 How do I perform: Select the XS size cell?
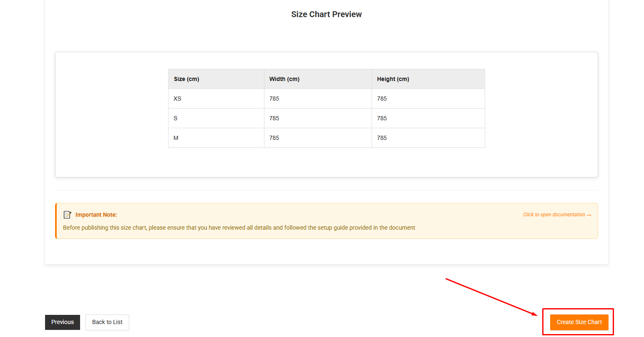[x=177, y=99]
